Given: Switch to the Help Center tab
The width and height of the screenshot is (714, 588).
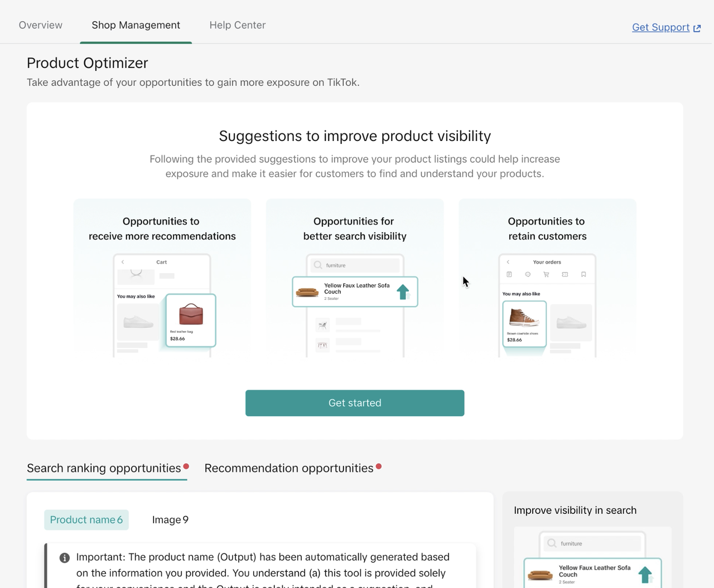Looking at the screenshot, I should tap(238, 25).
